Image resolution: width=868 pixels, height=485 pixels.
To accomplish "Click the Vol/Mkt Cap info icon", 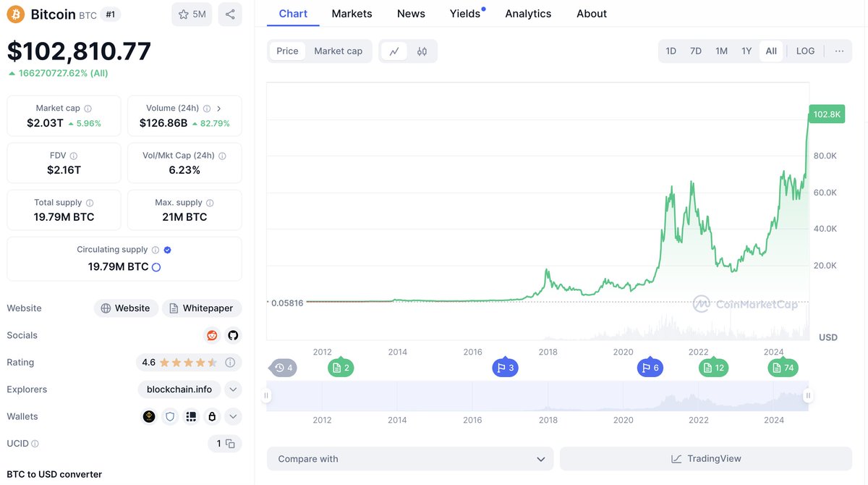I will (222, 156).
